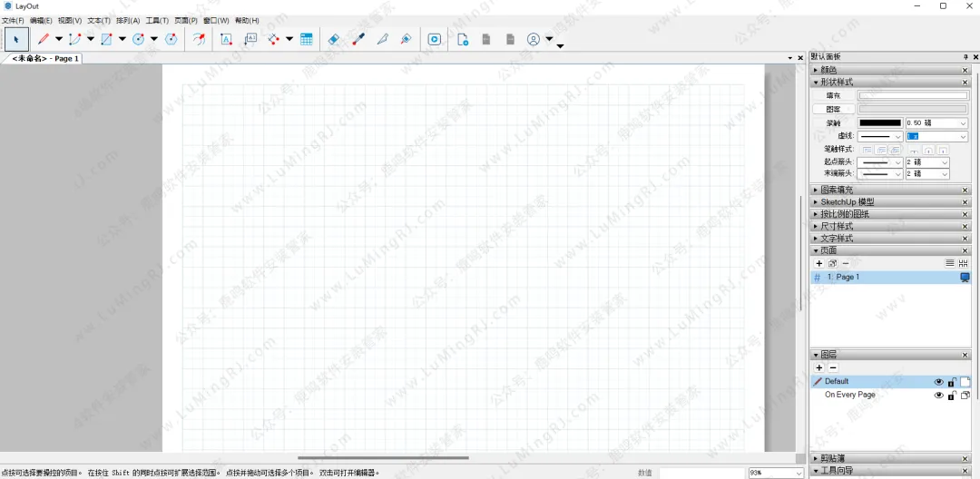This screenshot has height=479, width=980.
Task: Click the Start Presentation icon
Action: [435, 39]
